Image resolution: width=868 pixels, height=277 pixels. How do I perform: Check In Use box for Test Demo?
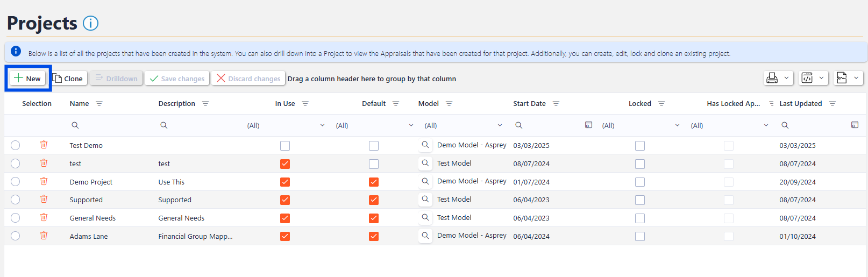pyautogui.click(x=285, y=146)
